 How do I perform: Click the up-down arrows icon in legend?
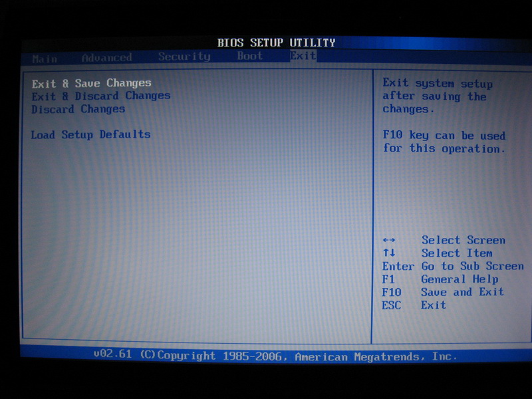click(389, 253)
